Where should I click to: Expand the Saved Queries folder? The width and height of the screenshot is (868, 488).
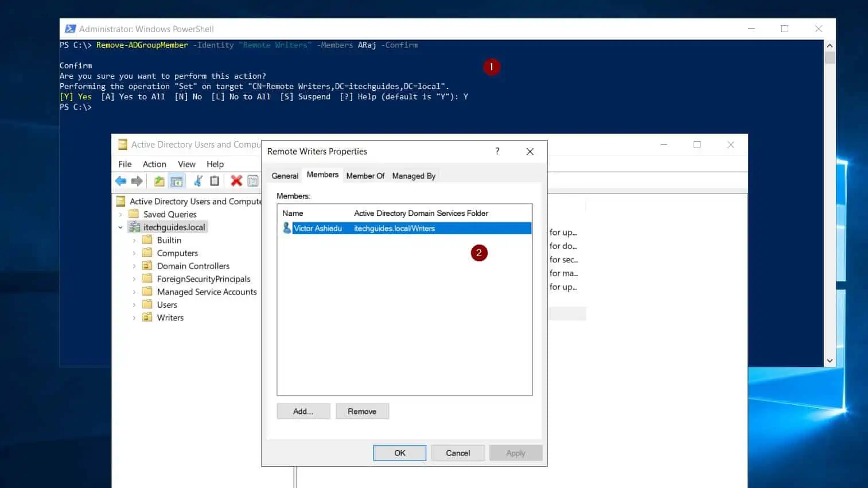pos(120,215)
